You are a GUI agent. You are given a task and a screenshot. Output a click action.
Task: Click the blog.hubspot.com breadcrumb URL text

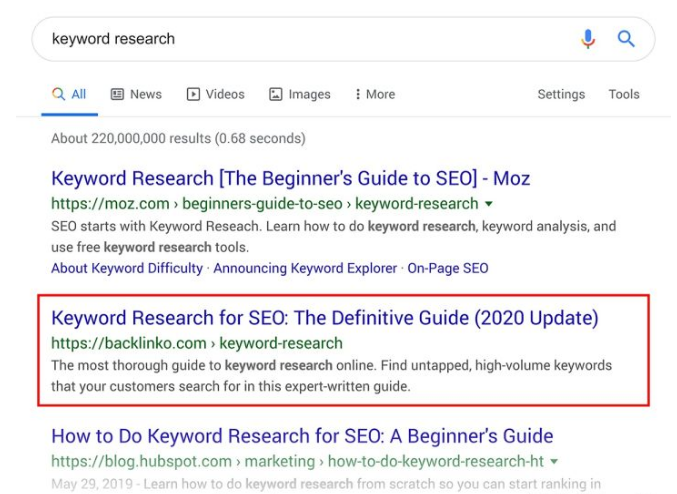[297, 461]
